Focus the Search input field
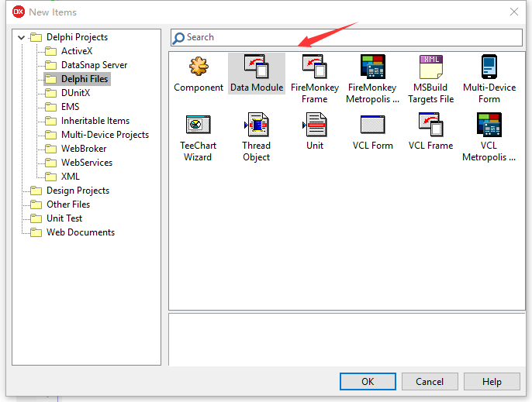 tap(347, 37)
